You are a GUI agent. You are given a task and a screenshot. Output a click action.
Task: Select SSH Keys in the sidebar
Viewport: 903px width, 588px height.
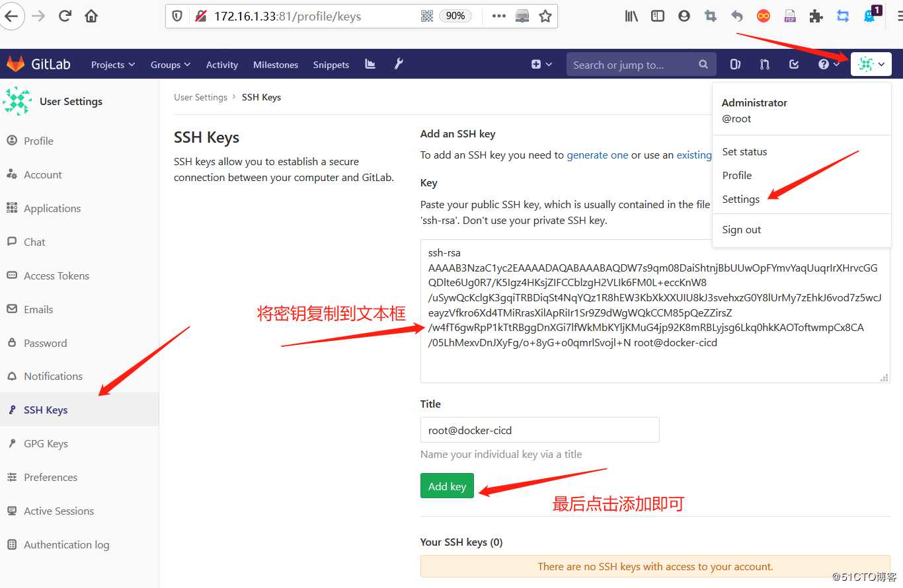tap(79, 410)
